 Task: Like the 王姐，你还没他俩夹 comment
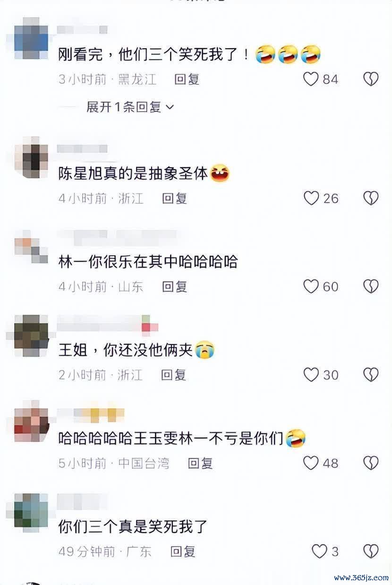(311, 375)
